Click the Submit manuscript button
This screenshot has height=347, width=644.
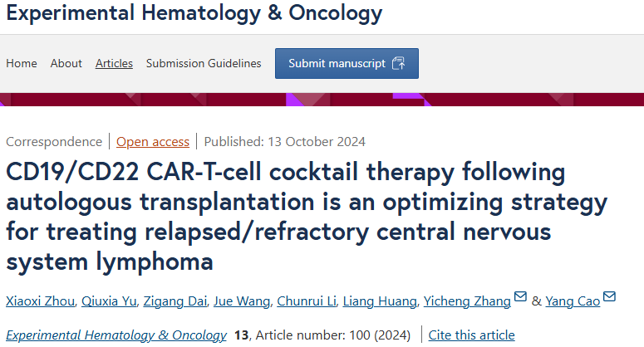347,63
